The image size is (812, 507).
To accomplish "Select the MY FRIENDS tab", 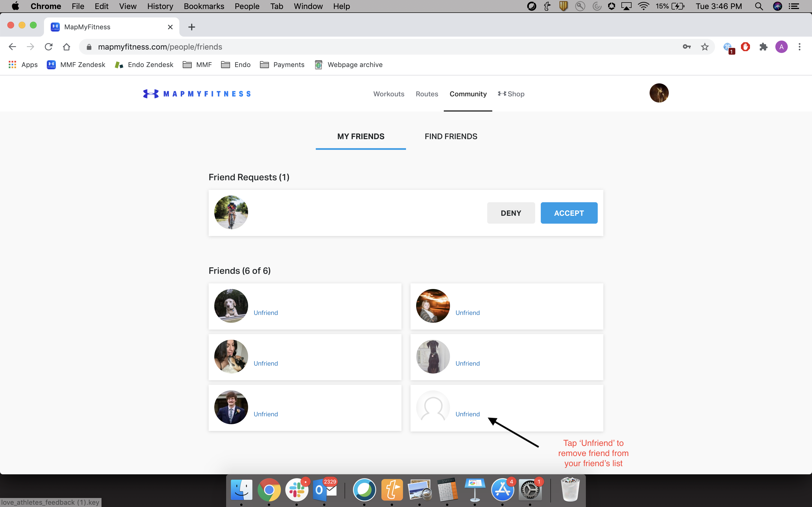I will pyautogui.click(x=360, y=136).
